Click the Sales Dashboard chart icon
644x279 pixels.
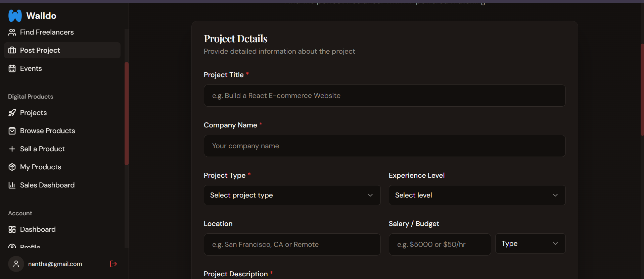click(12, 185)
